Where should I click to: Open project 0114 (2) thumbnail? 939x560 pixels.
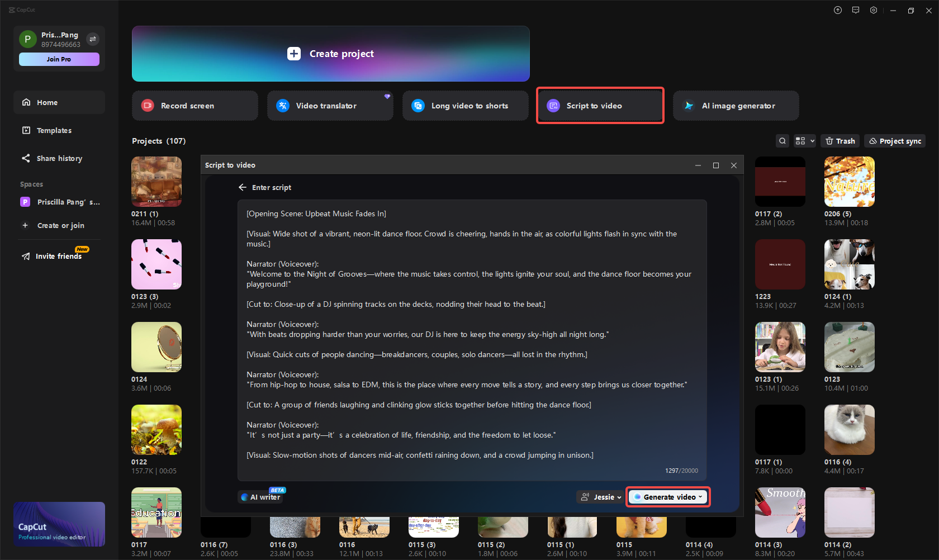[x=850, y=512]
